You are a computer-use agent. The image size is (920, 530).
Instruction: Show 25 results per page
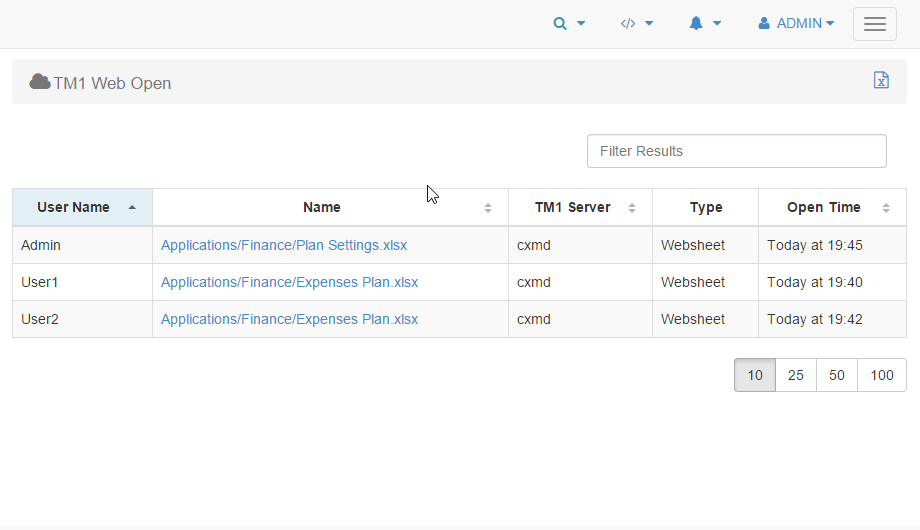coord(796,375)
